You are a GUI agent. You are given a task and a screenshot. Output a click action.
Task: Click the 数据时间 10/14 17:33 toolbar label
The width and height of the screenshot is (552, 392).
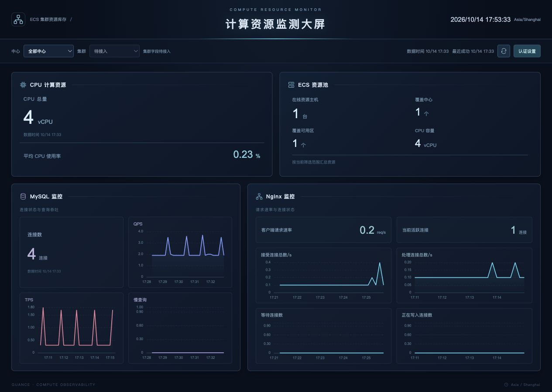tap(428, 51)
